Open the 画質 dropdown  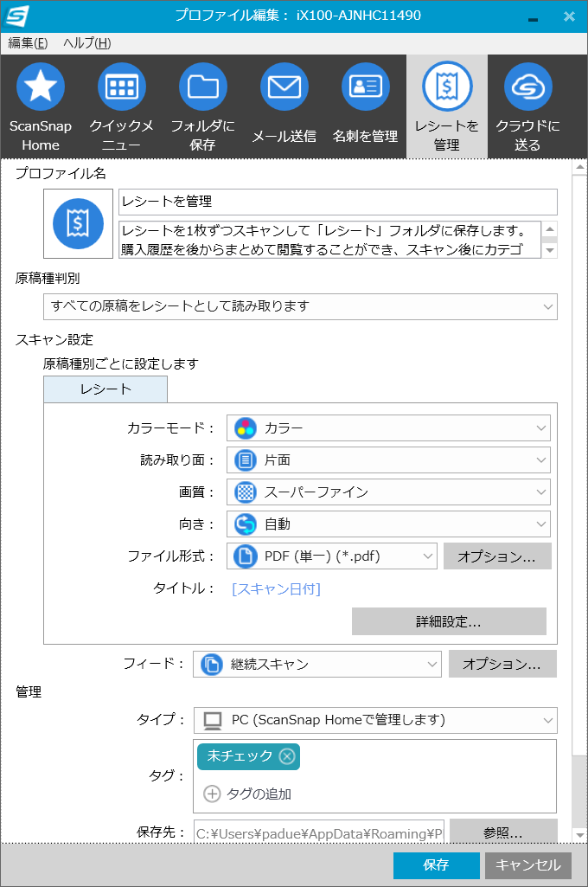(388, 492)
